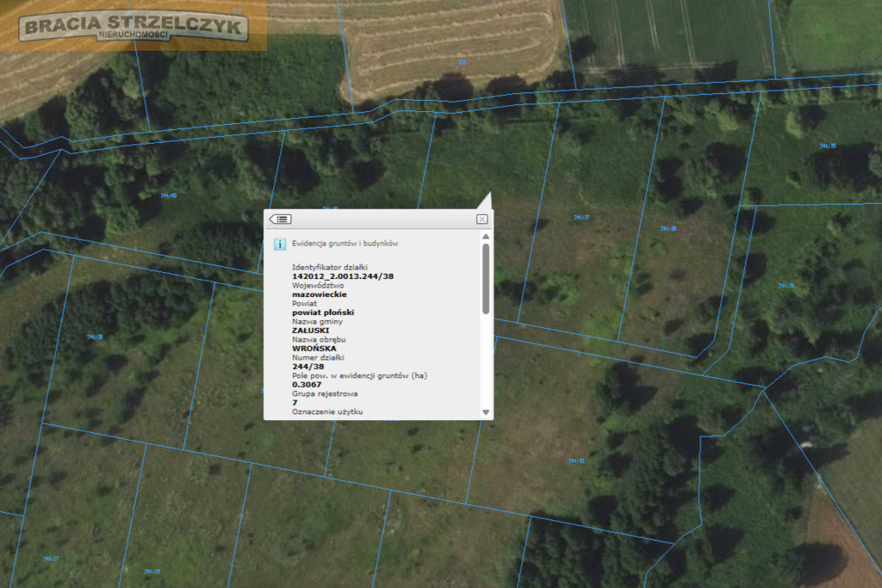Image resolution: width=882 pixels, height=588 pixels.
Task: Click parcel label 244/30 on the map
Action: pos(95,337)
